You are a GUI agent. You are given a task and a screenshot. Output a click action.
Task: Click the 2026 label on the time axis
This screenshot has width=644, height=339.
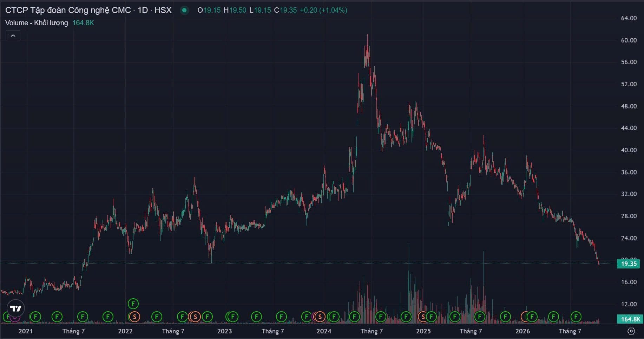coord(523,331)
